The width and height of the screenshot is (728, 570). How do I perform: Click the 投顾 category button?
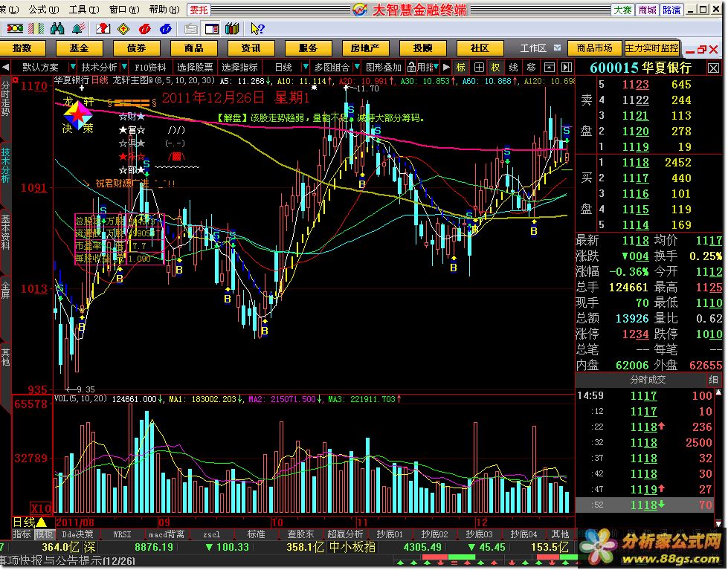pos(423,48)
